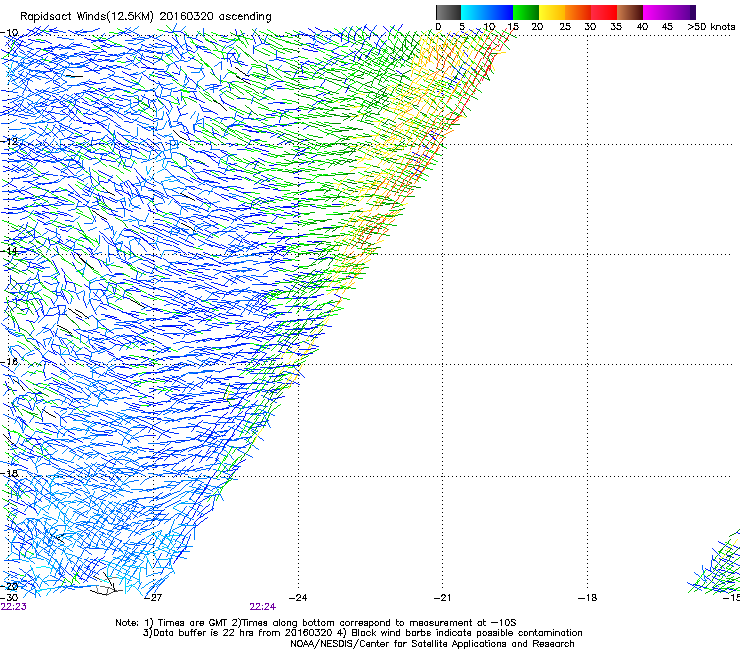Click the green 15–20 knots legend swatch
The width and height of the screenshot is (740, 650).
point(526,12)
